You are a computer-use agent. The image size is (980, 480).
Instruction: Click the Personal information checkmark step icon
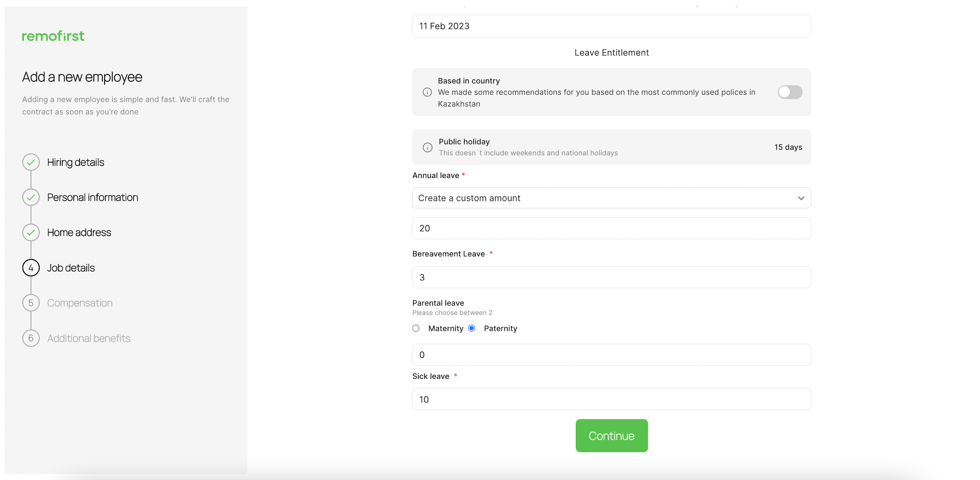click(x=31, y=198)
